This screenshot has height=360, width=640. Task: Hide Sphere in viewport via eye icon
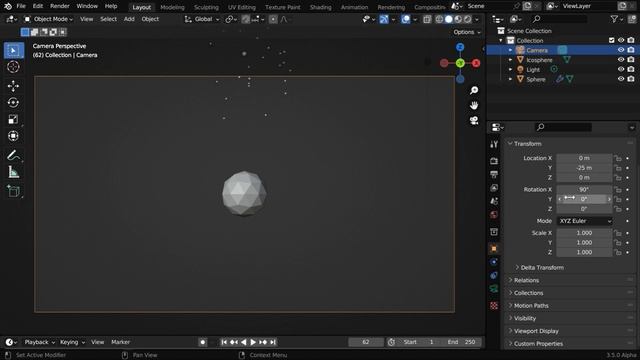point(621,79)
